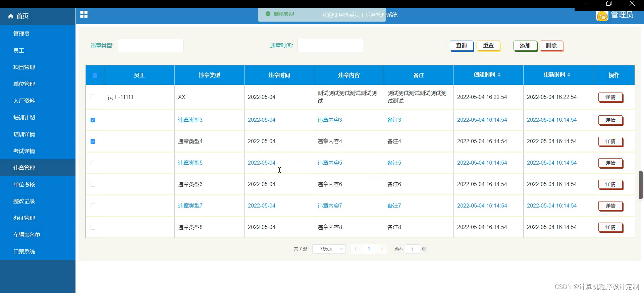Check the 违章类型8 row checkbox
The image size is (644, 293).
coord(93,227)
